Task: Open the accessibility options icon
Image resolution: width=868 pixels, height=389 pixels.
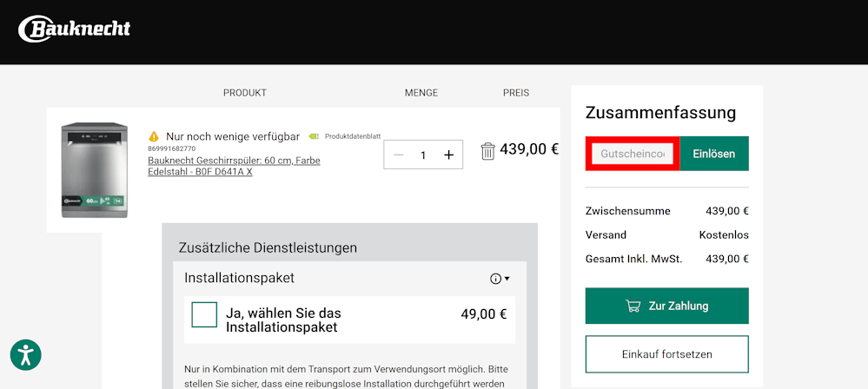Action: point(25,354)
